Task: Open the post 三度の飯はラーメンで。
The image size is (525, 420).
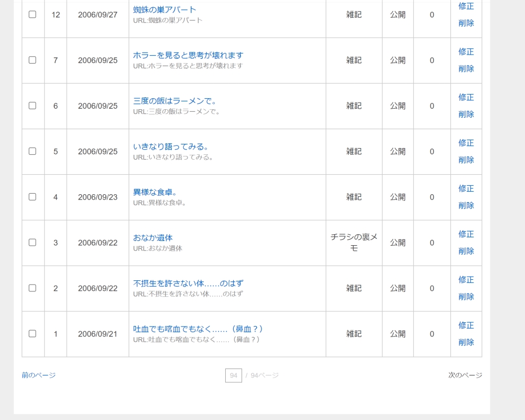Action: pos(175,101)
